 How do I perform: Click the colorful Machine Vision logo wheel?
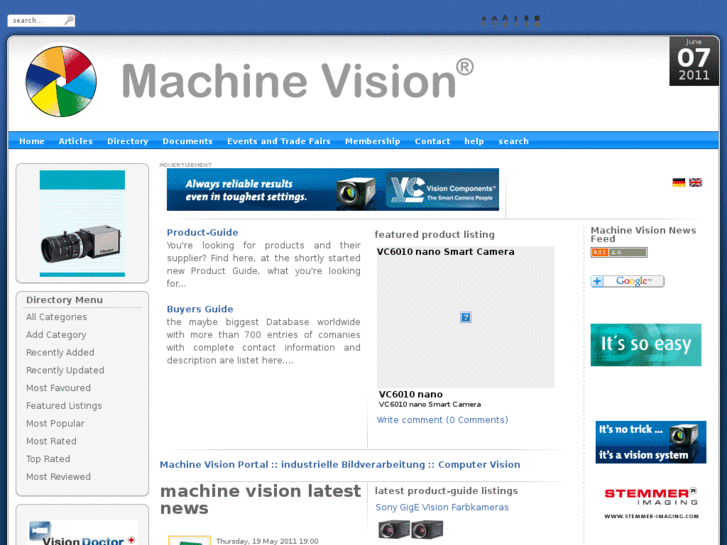(61, 81)
